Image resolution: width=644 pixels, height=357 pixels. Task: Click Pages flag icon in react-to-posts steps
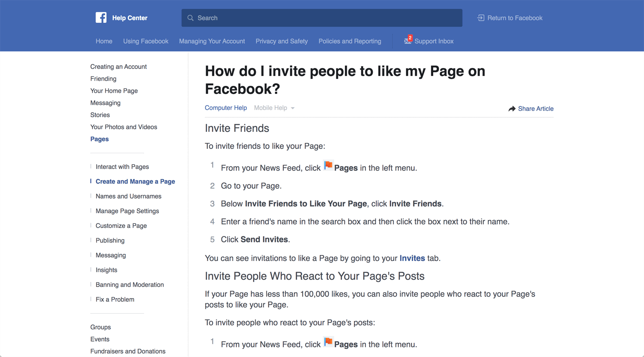click(x=328, y=342)
